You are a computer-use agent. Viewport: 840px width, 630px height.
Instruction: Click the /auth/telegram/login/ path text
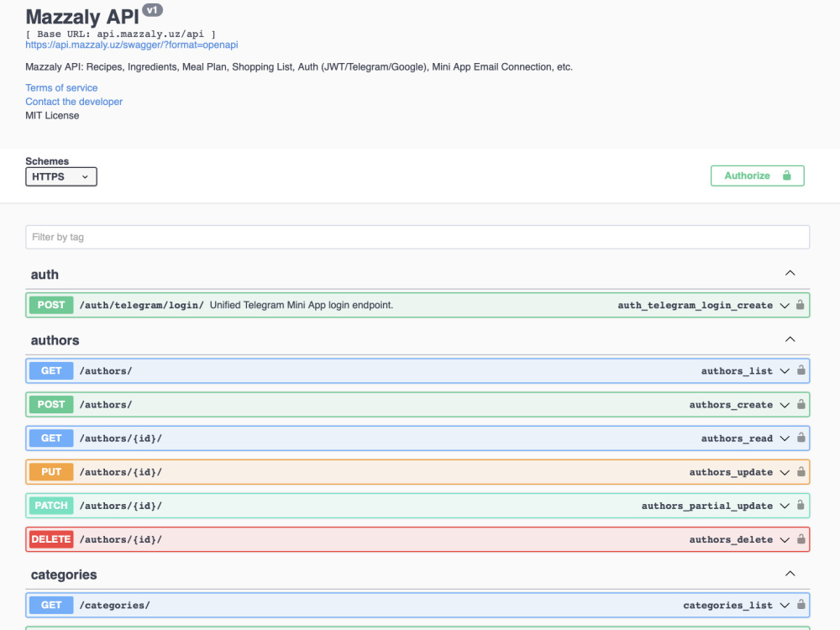pos(141,306)
